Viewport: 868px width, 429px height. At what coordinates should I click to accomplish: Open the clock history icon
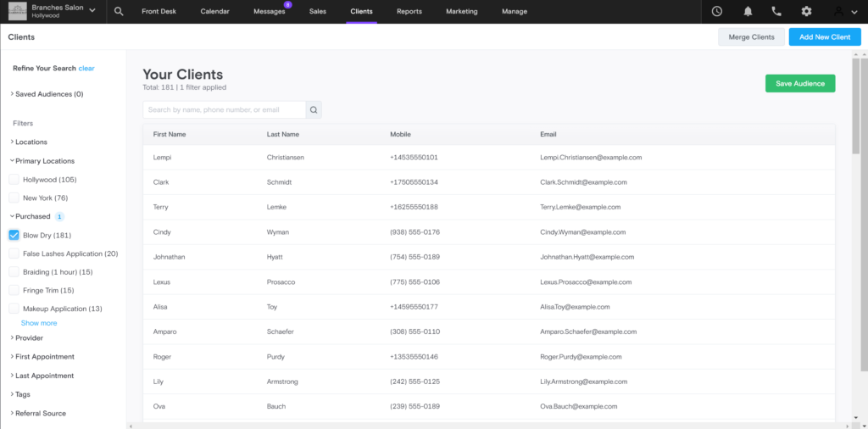(x=717, y=12)
